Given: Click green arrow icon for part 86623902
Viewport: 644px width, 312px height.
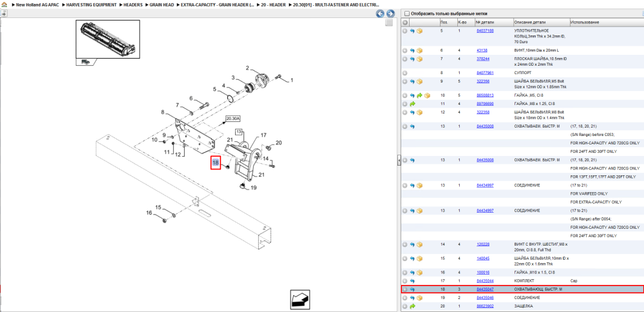Looking at the screenshot, I should tap(412, 306).
